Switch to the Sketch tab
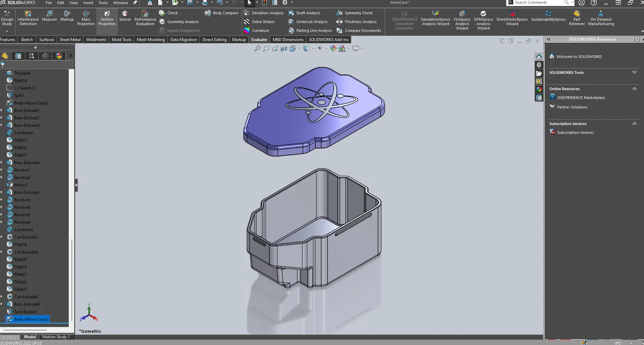644x345 pixels. (x=27, y=39)
